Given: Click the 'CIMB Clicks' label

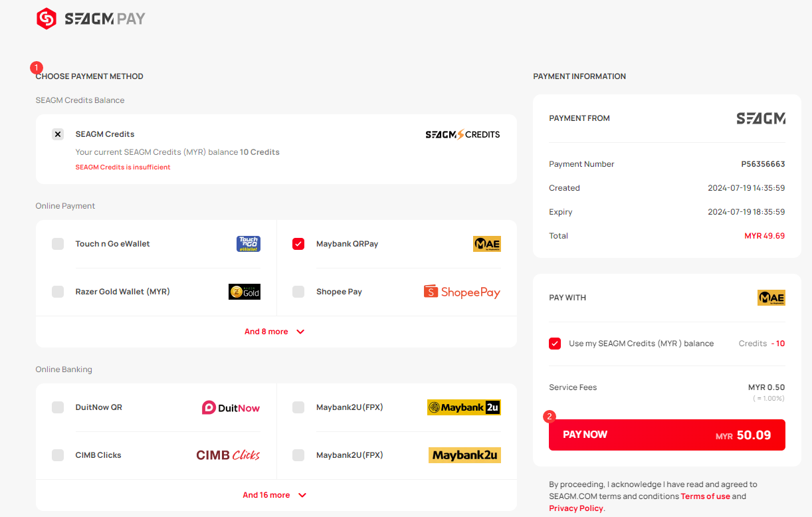Looking at the screenshot, I should 98,455.
